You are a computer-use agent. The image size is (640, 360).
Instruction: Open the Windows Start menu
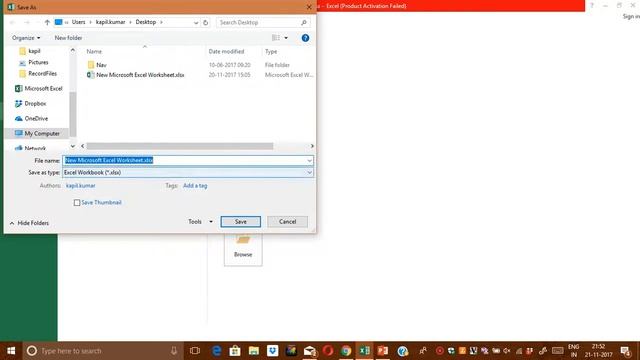pos(11,351)
